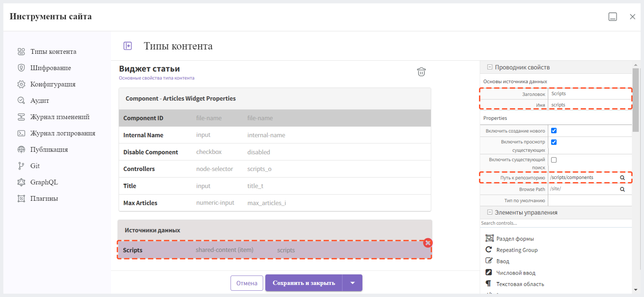Toggle Включить просмотр существующих checkbox
The height and width of the screenshot is (297, 644).
pos(554,142)
